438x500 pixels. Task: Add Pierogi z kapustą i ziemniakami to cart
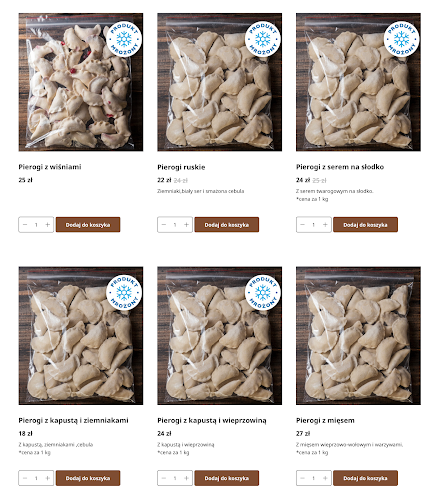[88, 478]
